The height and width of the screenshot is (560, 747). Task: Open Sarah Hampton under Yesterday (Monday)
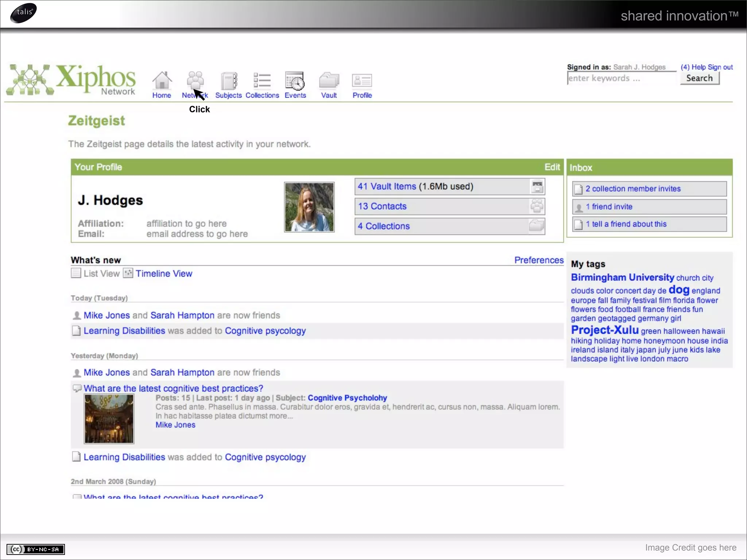point(182,373)
